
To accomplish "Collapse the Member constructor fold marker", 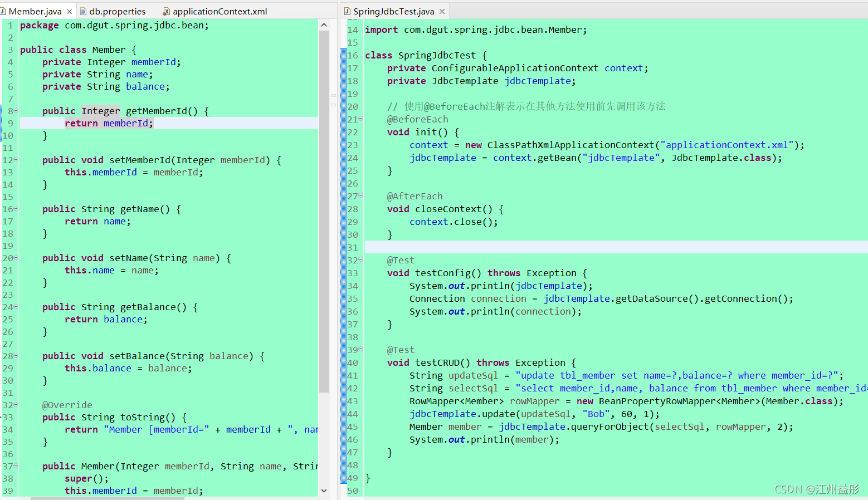I will pos(16,466).
